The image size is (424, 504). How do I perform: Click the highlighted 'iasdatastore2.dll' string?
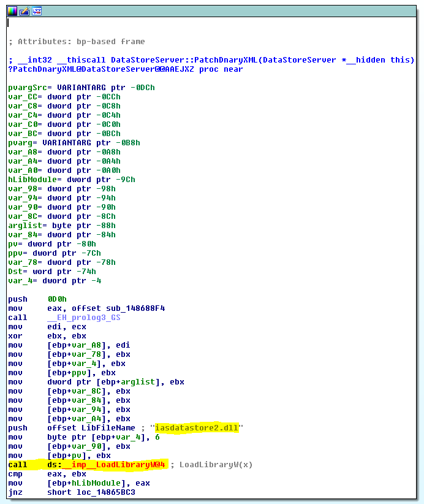(x=197, y=429)
